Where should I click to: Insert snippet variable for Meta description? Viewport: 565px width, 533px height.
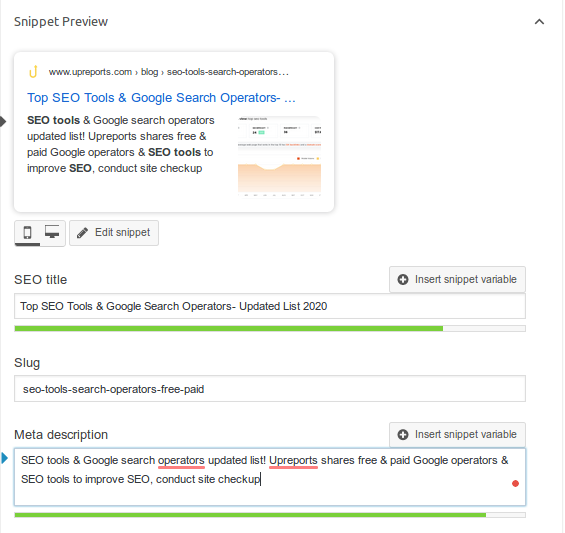[457, 435]
